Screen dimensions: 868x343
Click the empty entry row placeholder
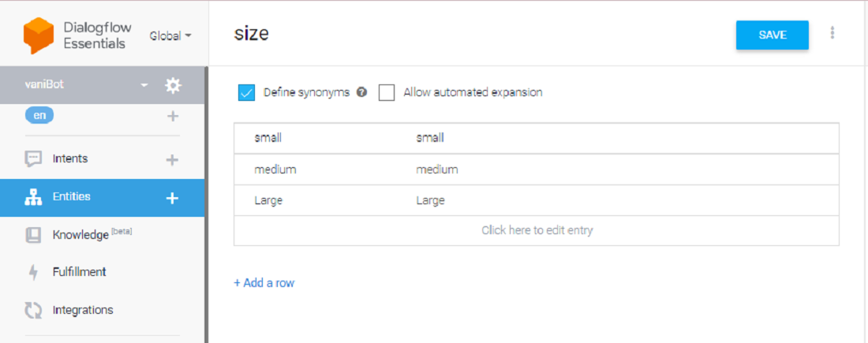(537, 231)
